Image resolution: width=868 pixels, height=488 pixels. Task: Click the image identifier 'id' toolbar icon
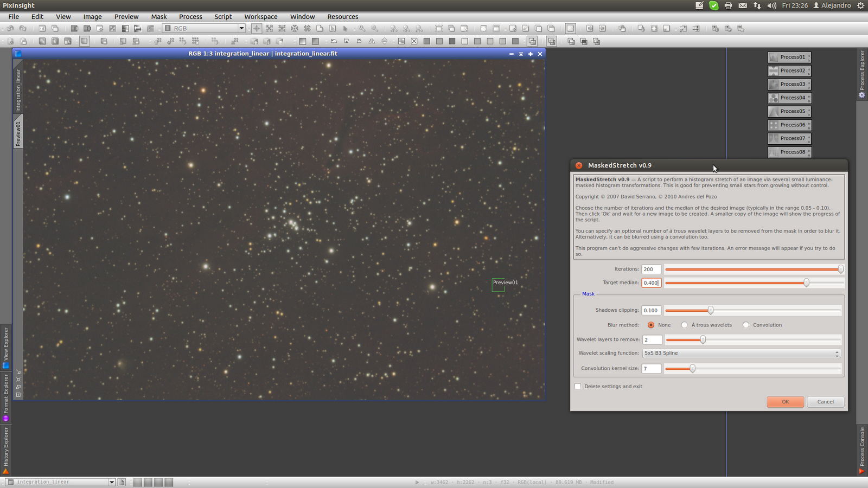click(x=42, y=28)
